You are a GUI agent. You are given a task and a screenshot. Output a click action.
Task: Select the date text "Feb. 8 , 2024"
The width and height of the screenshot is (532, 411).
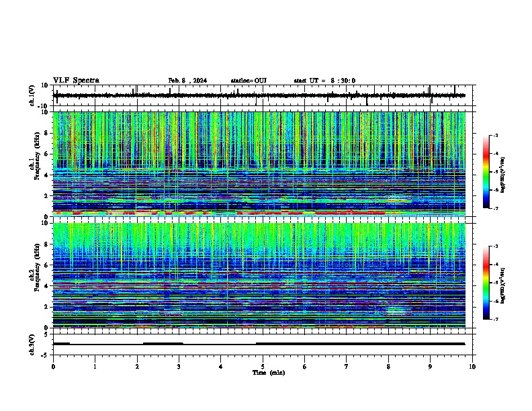[x=187, y=81]
